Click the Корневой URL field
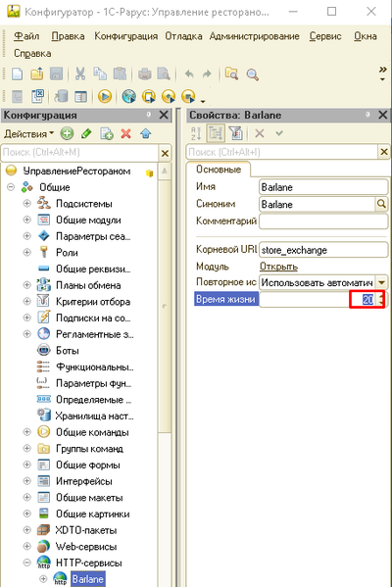Screen dimensions: 392x587 323,250
